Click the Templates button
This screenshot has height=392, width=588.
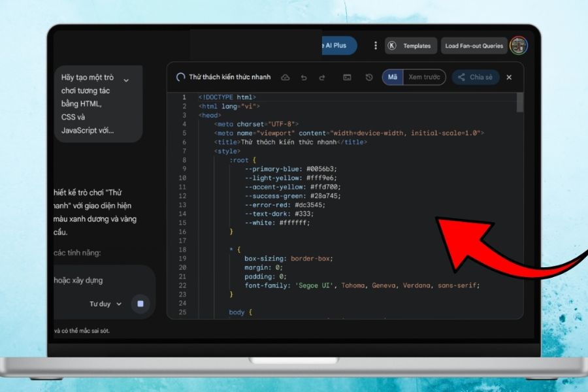click(411, 46)
